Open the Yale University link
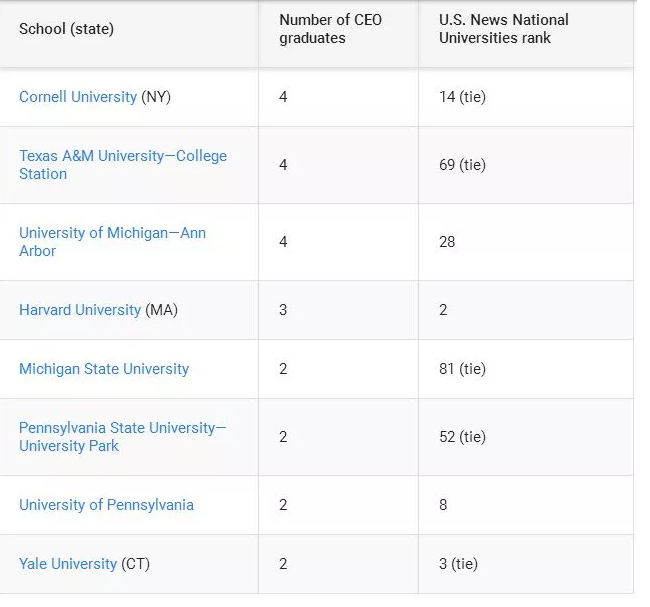Image resolution: width=650 pixels, height=607 pixels. (x=68, y=563)
